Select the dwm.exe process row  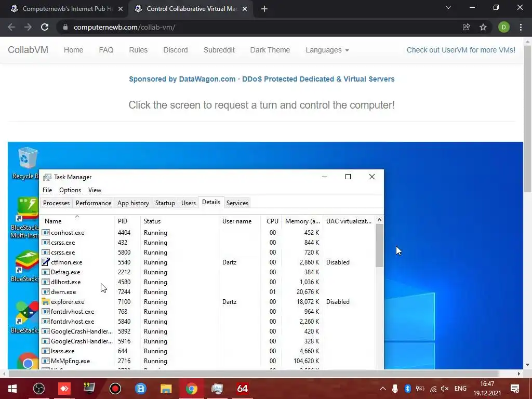207,292
